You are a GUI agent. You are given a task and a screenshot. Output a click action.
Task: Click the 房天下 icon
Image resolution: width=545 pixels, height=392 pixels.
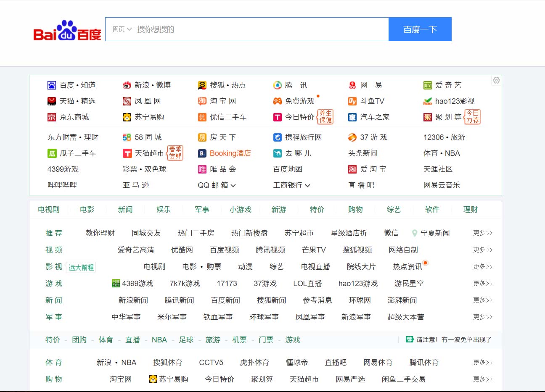coord(202,137)
